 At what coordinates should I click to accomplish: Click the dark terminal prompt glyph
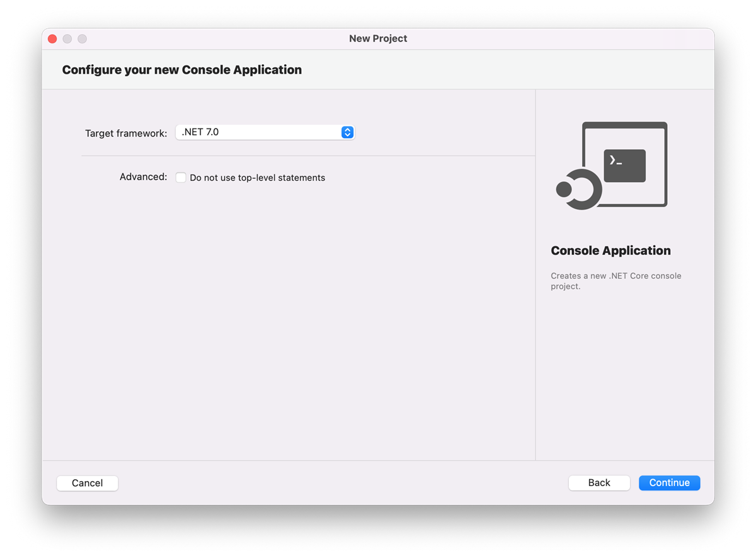(624, 166)
